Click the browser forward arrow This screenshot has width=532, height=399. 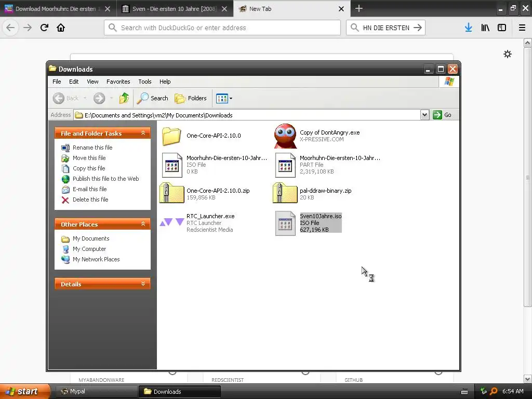click(28, 28)
